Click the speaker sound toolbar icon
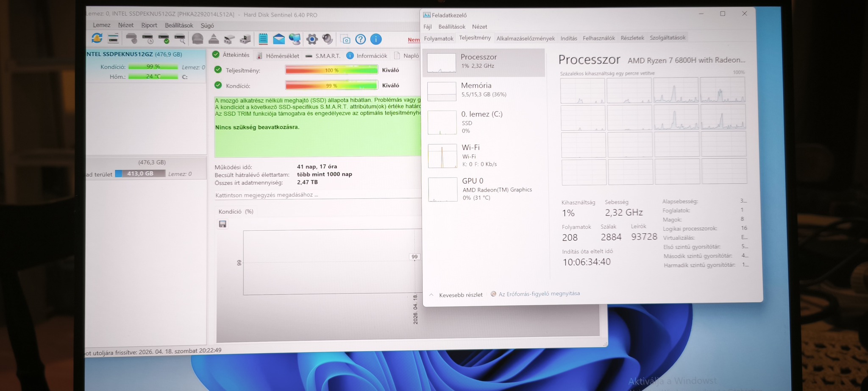 (327, 39)
